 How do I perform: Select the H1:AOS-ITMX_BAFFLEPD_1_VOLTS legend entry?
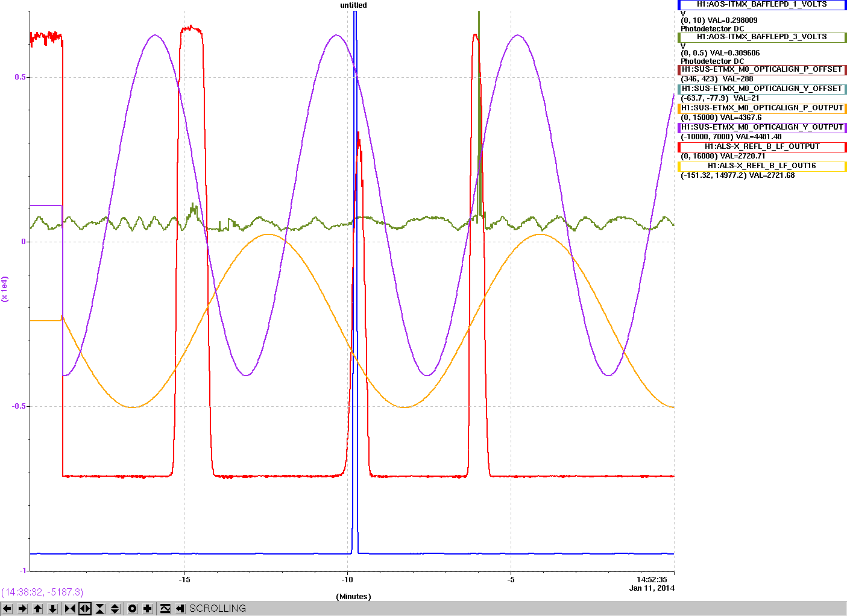click(x=762, y=4)
